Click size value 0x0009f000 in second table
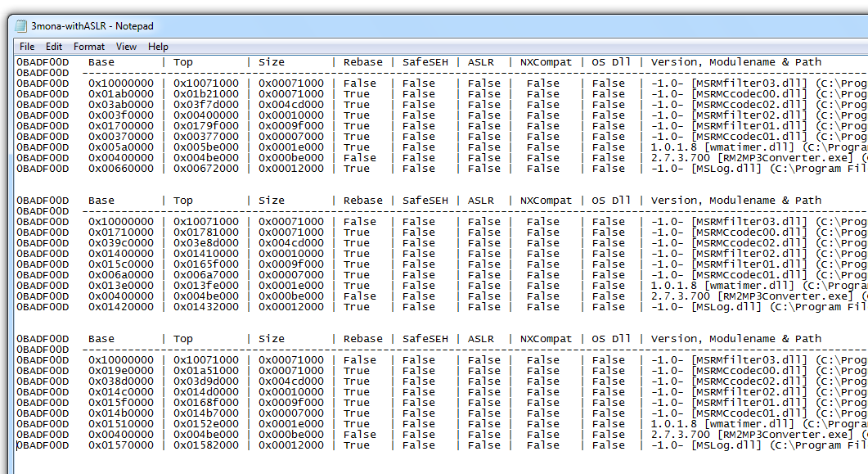This screenshot has width=868, height=474. click(x=291, y=264)
